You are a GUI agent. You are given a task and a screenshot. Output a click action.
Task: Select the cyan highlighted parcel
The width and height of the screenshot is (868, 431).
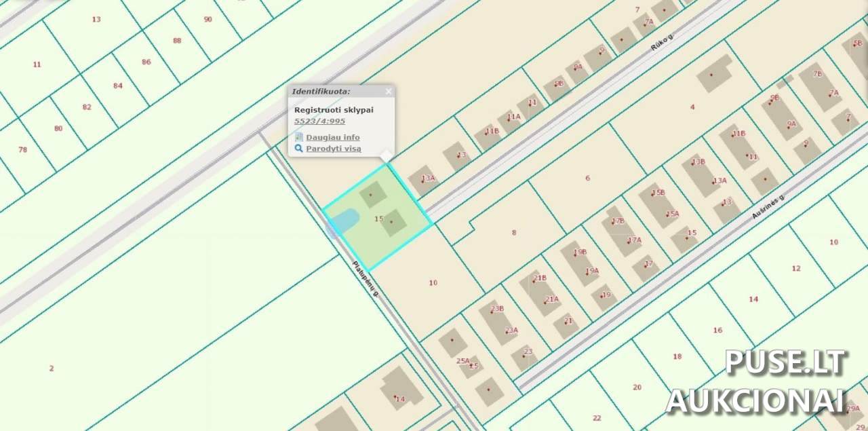pyautogui.click(x=378, y=217)
